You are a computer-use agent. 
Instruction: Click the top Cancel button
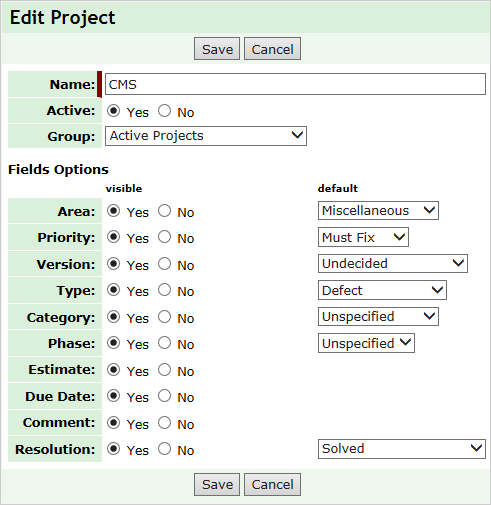tap(272, 49)
